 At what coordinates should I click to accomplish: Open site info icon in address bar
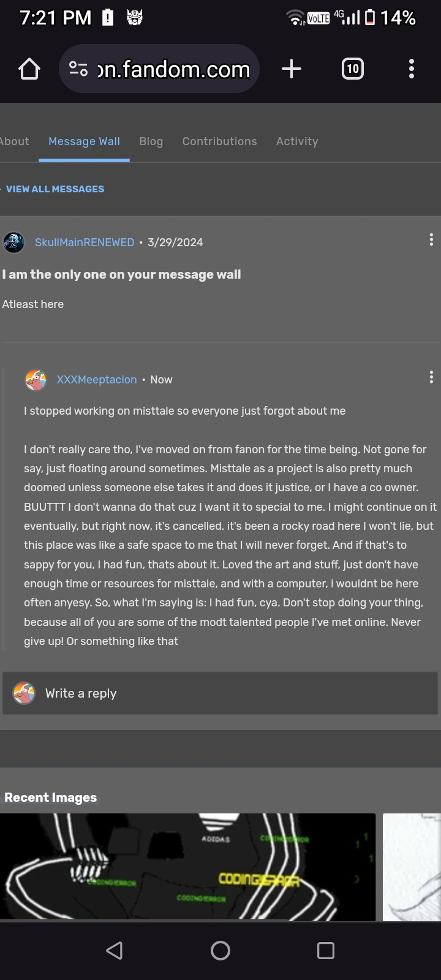coord(78,69)
